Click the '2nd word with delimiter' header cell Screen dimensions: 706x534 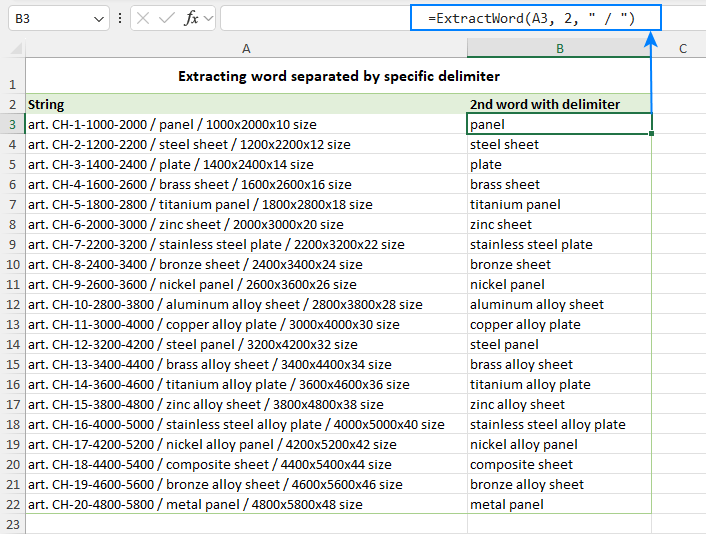(x=559, y=104)
